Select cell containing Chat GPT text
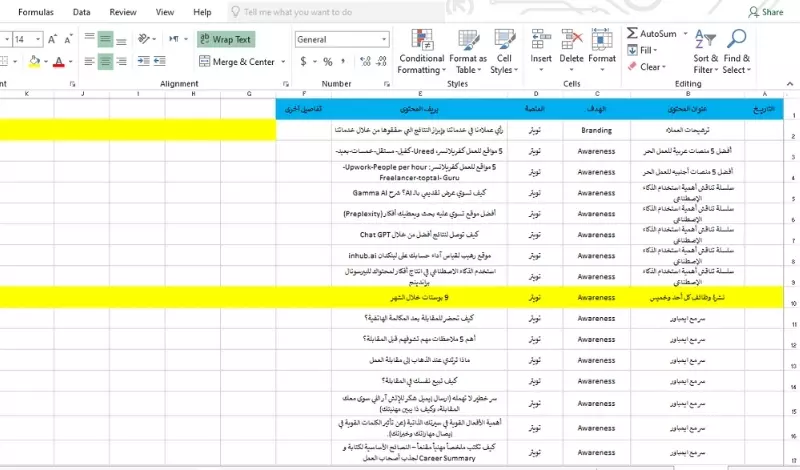Screen dimensions: 800x470 pos(419,235)
